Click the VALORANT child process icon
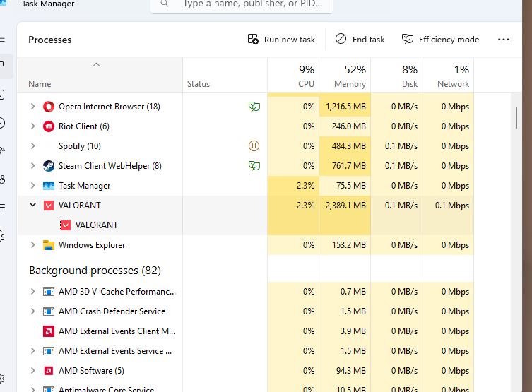 pyautogui.click(x=66, y=225)
